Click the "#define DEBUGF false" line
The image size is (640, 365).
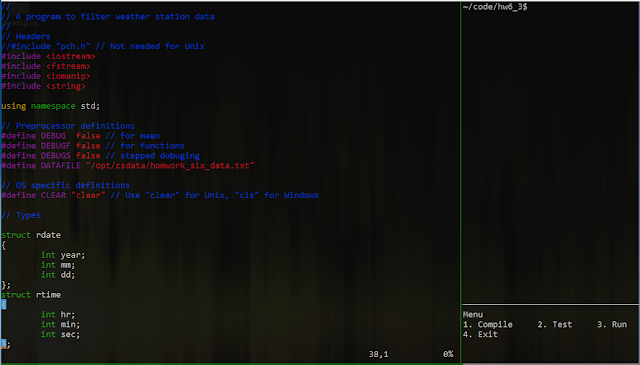click(93, 146)
